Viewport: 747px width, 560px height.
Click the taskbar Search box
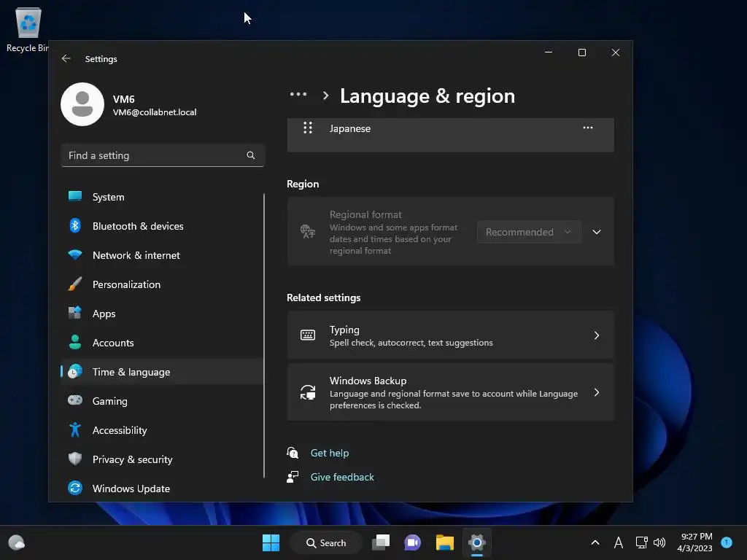(x=326, y=542)
